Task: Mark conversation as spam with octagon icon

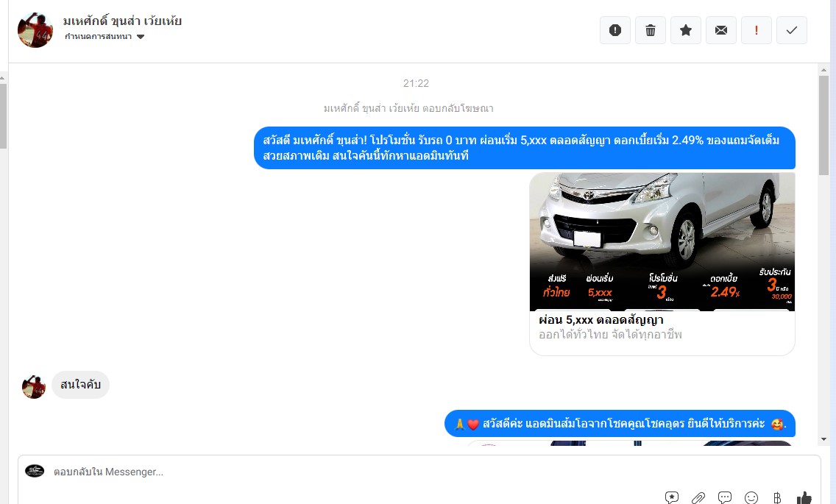Action: tap(615, 30)
